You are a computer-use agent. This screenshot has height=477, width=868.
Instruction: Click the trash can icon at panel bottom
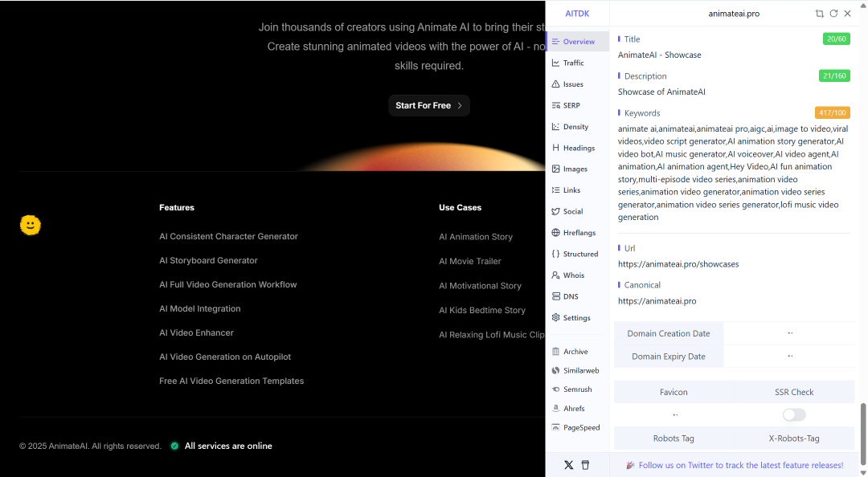[585, 465]
